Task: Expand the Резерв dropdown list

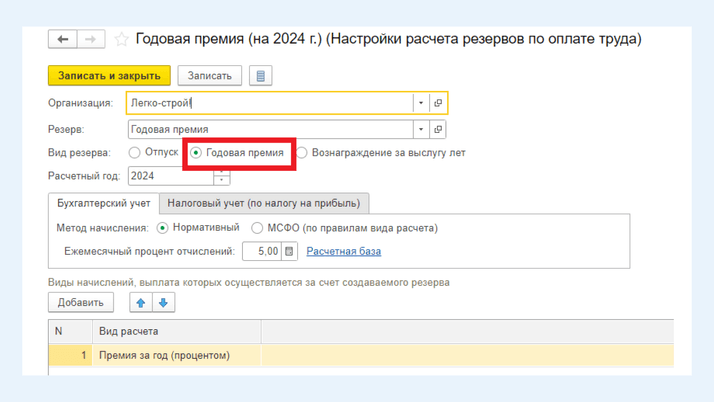Action: [421, 129]
